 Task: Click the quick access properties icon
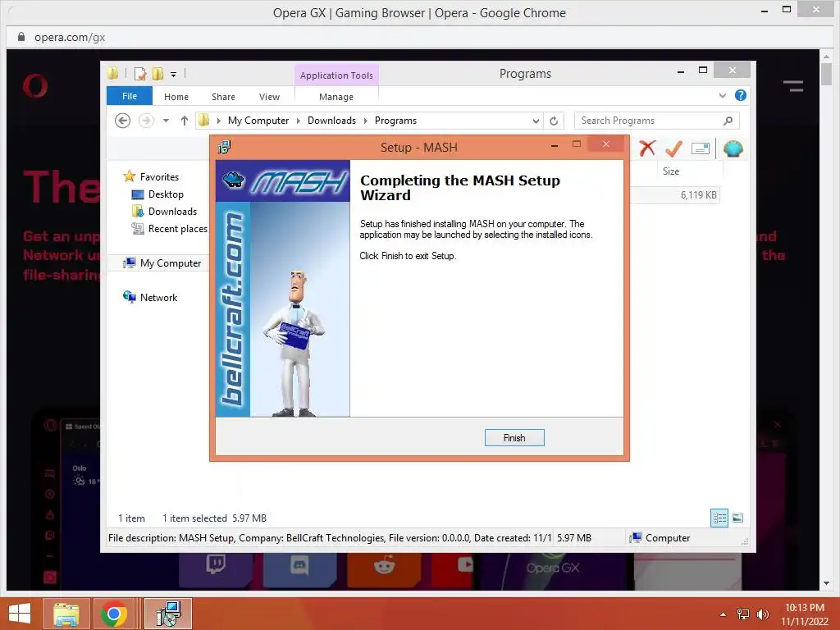coord(140,74)
